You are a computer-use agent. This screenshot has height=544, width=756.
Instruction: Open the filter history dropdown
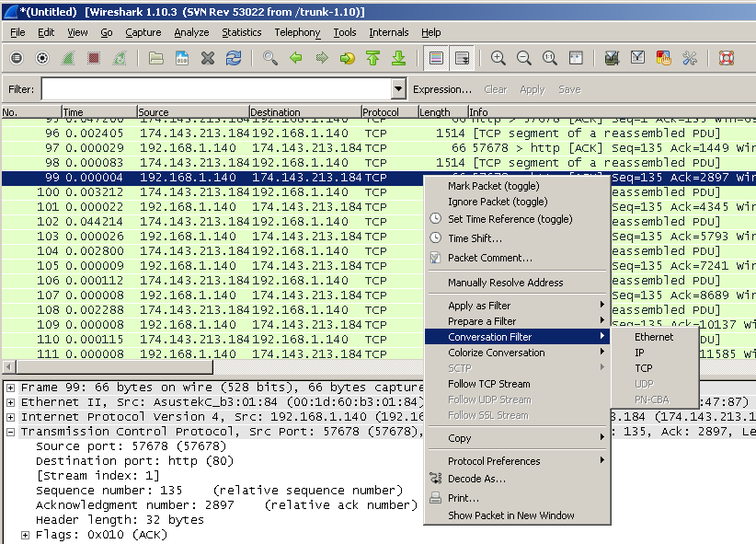click(x=397, y=89)
